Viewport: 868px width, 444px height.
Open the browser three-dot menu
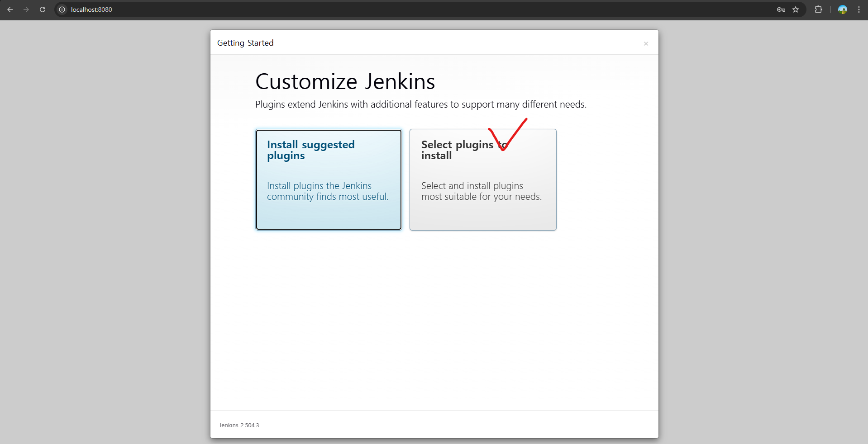pyautogui.click(x=859, y=9)
